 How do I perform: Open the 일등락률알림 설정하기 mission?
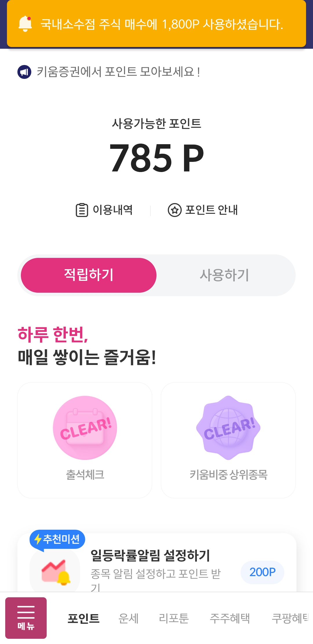tap(150, 556)
